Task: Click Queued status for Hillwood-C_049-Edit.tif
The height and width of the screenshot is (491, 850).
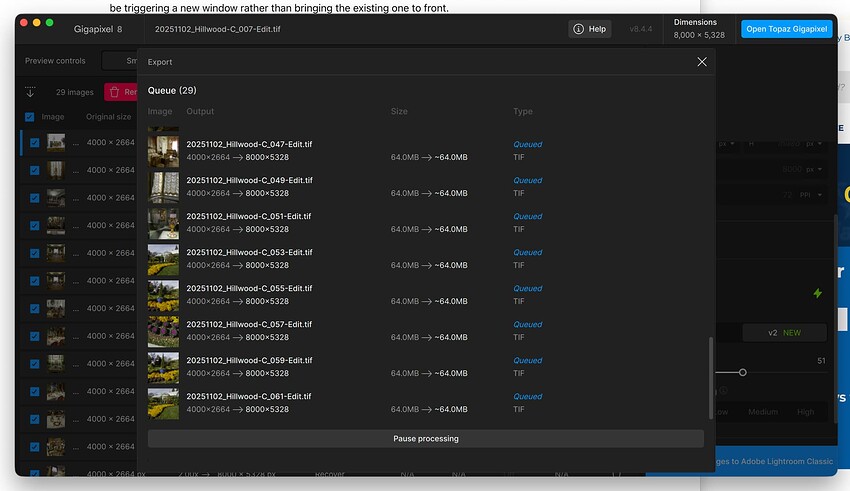Action: click(527, 180)
